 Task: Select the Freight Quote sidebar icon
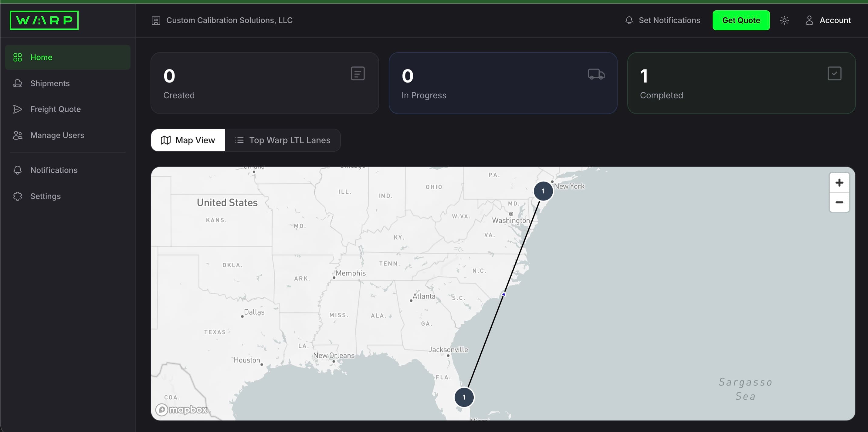pyautogui.click(x=18, y=109)
